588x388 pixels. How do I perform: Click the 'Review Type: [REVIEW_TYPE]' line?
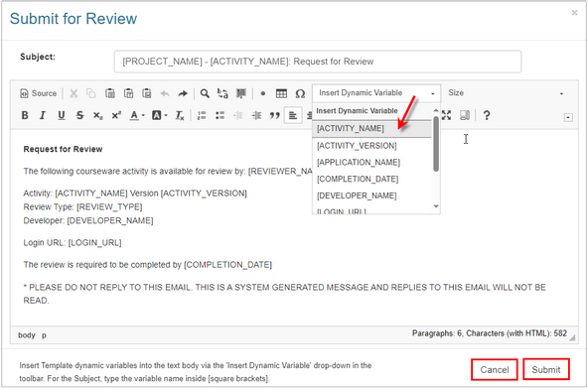coord(82,206)
